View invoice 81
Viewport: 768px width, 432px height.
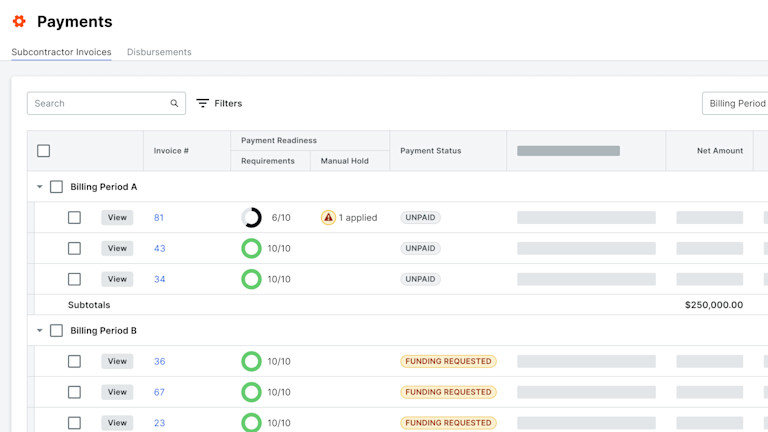click(117, 217)
